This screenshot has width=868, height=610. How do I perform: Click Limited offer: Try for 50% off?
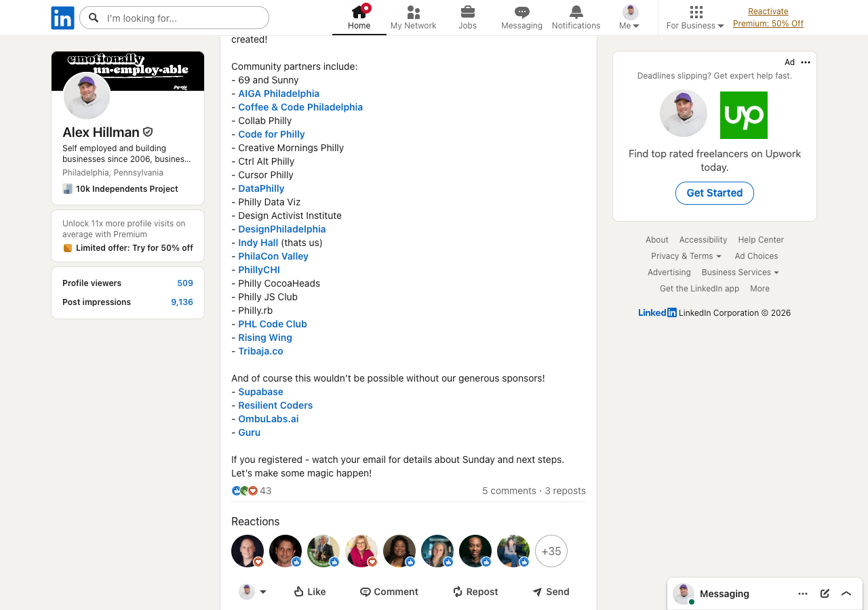click(x=134, y=248)
